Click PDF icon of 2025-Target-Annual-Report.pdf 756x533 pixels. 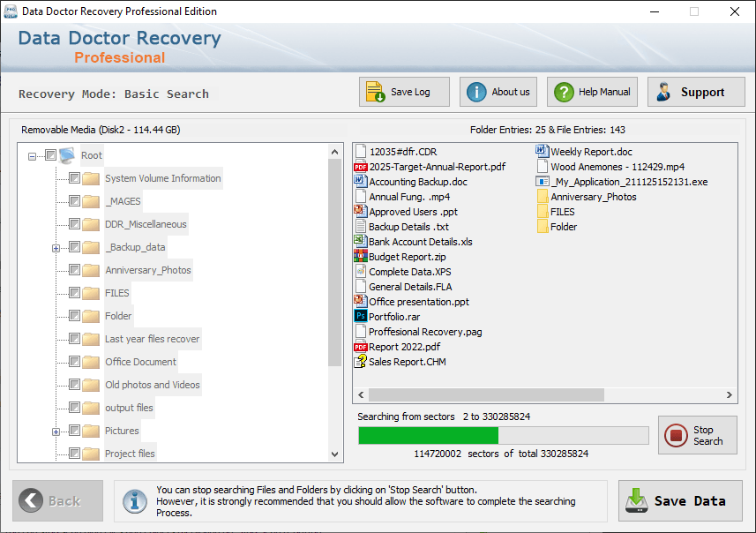tap(360, 167)
